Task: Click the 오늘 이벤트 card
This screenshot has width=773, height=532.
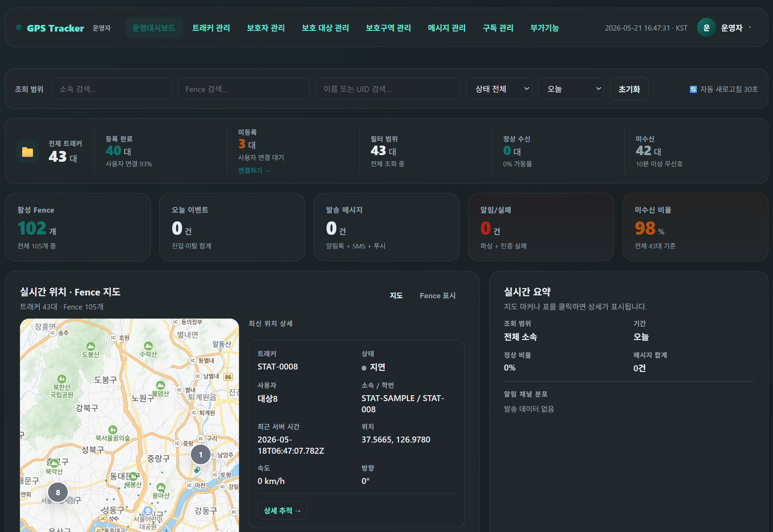Action: 232,227
